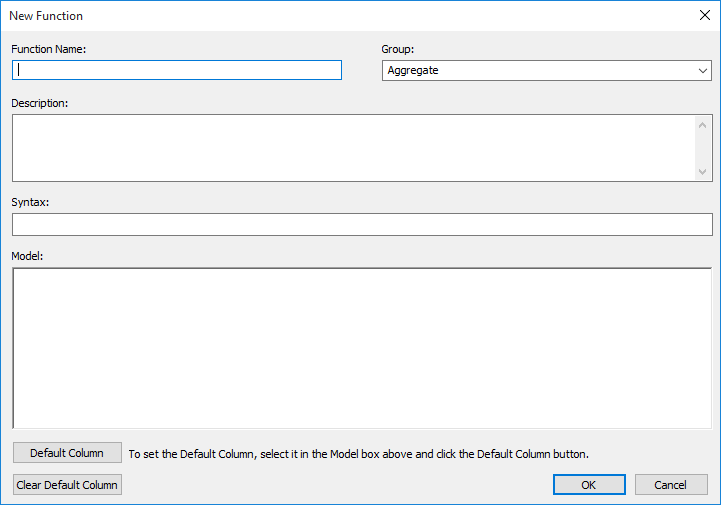Cancel the New Function dialog
The image size is (721, 505).
(671, 485)
